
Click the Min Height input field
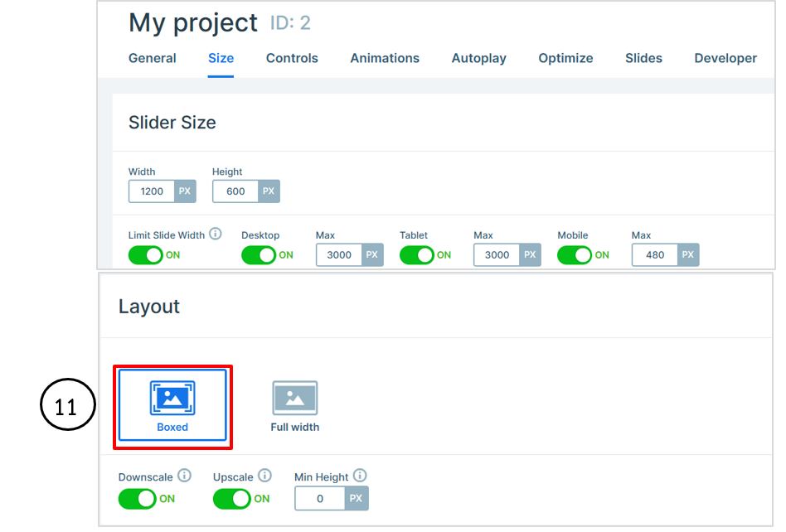coord(319,499)
